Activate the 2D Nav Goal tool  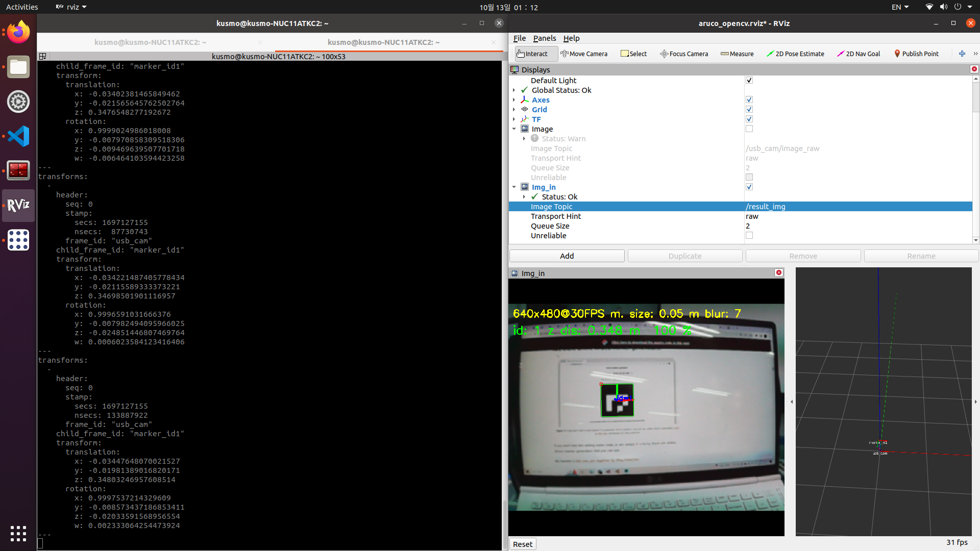click(859, 54)
